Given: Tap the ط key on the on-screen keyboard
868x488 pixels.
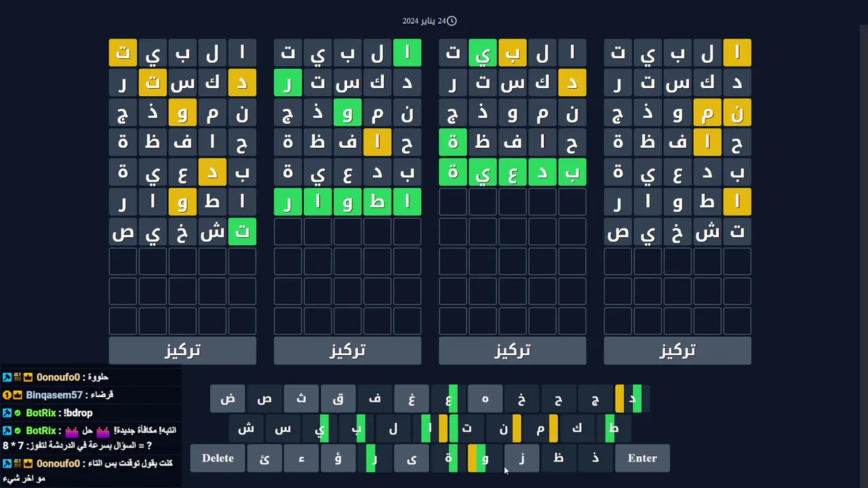Looking at the screenshot, I should coord(612,428).
